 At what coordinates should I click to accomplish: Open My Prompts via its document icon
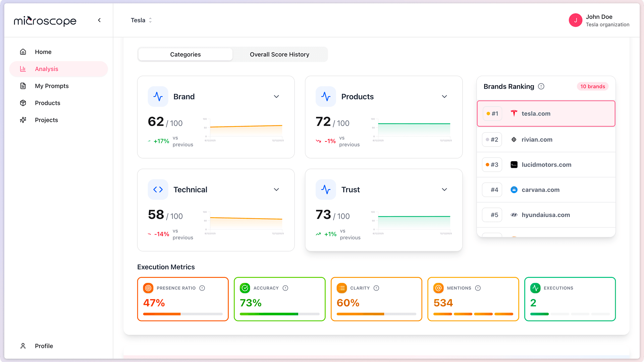point(23,86)
